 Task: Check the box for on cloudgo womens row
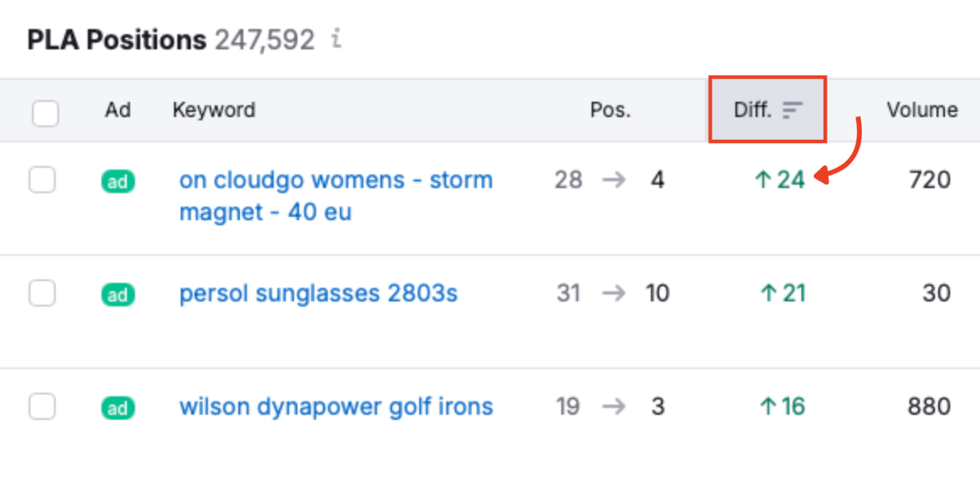[x=42, y=180]
